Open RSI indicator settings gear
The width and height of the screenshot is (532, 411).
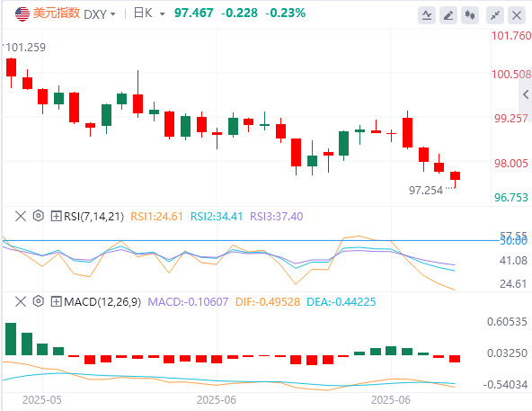click(39, 216)
